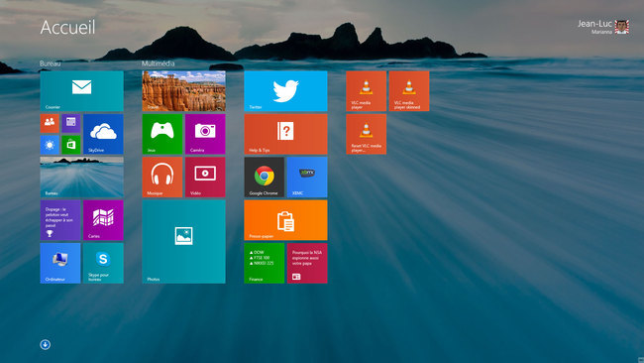This screenshot has height=363, width=644.
Task: Open the Sport news tile about Dopage
Action: [60, 220]
